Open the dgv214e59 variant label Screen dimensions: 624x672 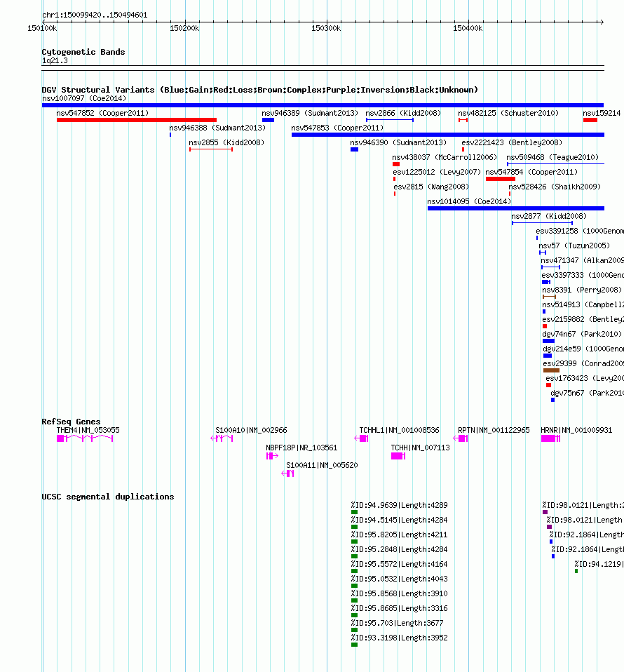583,349
